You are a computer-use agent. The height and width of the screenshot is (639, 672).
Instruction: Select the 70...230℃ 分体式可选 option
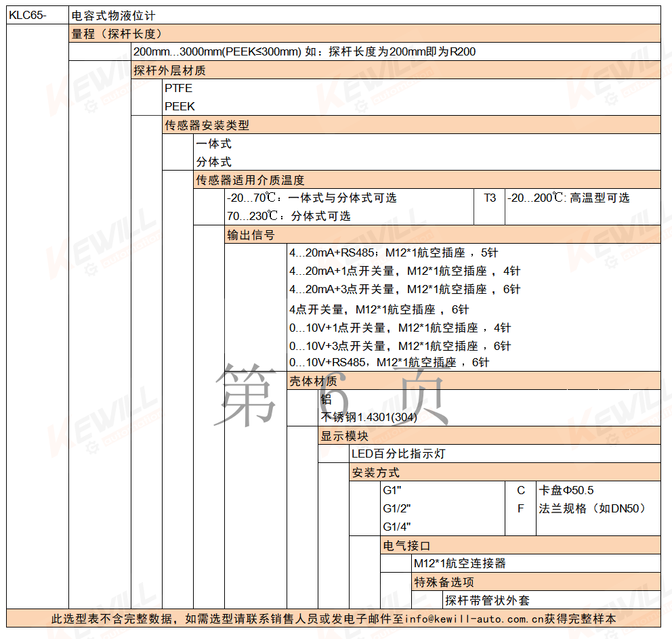(x=289, y=216)
